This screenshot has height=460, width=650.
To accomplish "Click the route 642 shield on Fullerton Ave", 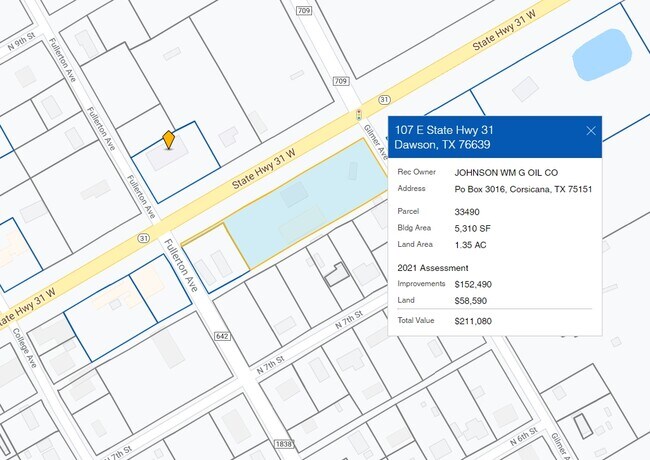I will click(221, 335).
